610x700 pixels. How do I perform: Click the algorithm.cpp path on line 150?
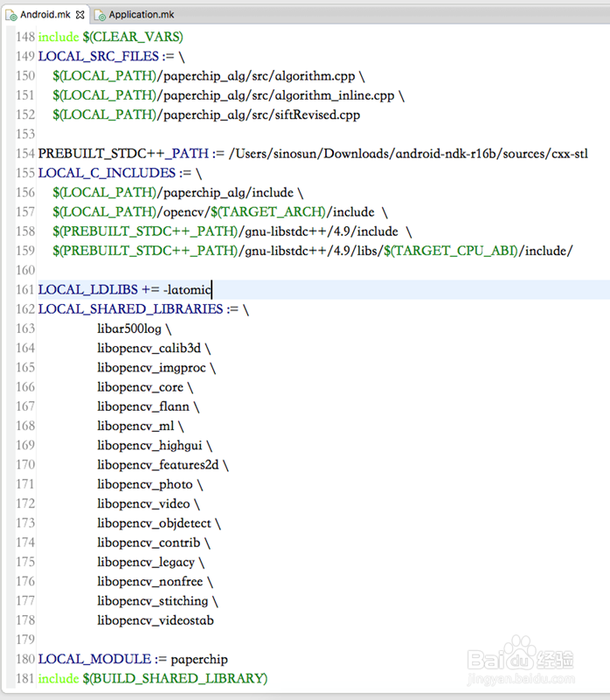209,76
